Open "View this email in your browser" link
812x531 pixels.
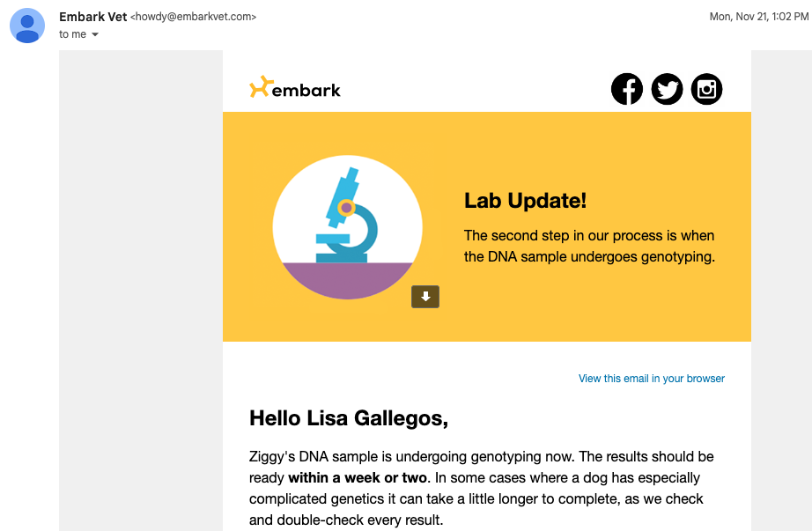[x=651, y=379]
